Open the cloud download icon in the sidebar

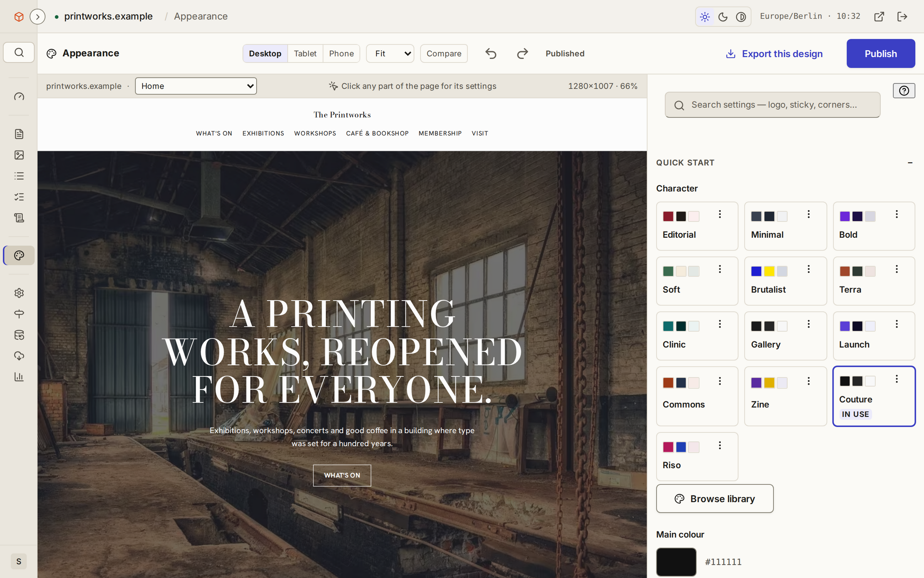(x=19, y=356)
